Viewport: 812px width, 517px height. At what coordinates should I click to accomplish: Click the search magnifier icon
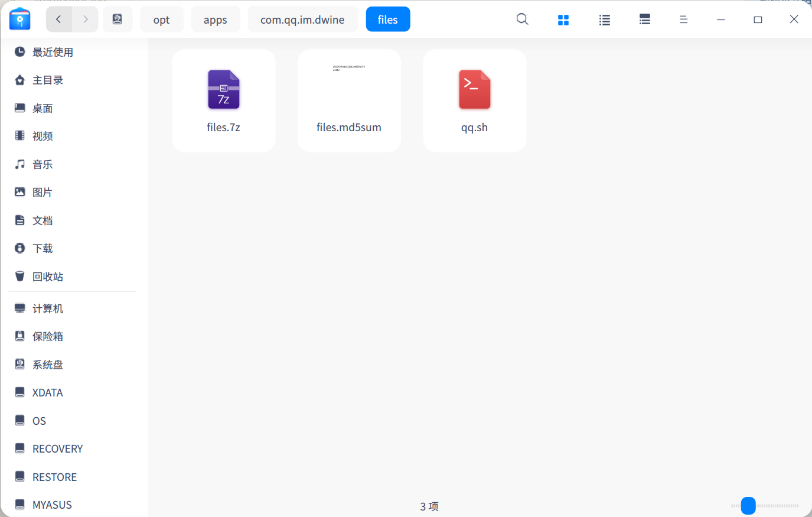pos(522,19)
